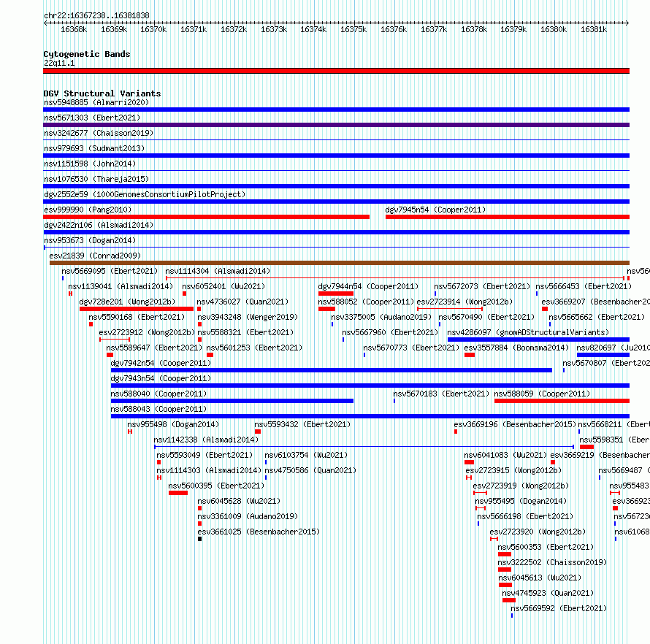Image resolution: width=650 pixels, height=644 pixels.
Task: Select the nsv5671303 purple variant bar
Action: (336, 125)
